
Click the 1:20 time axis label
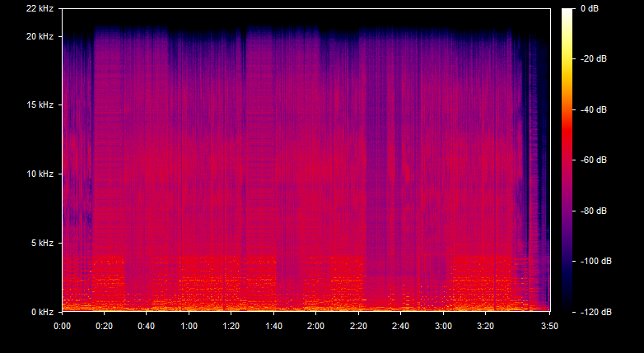pos(231,327)
